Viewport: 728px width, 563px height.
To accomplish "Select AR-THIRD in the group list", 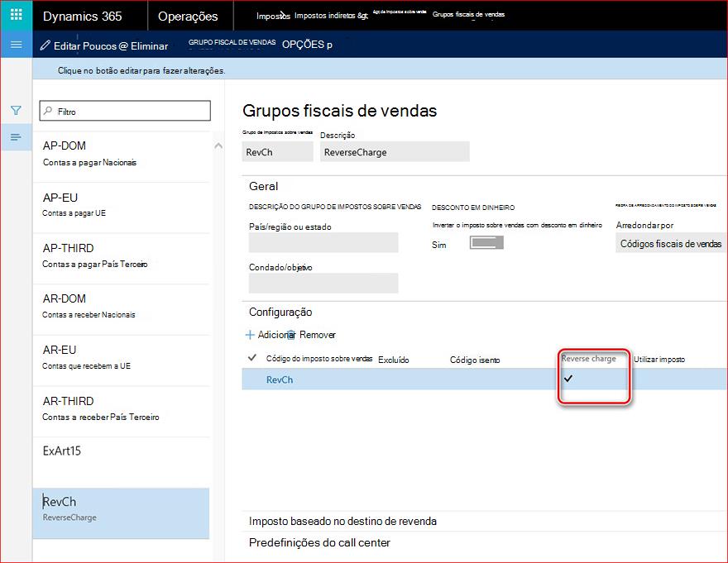I will 121,412.
